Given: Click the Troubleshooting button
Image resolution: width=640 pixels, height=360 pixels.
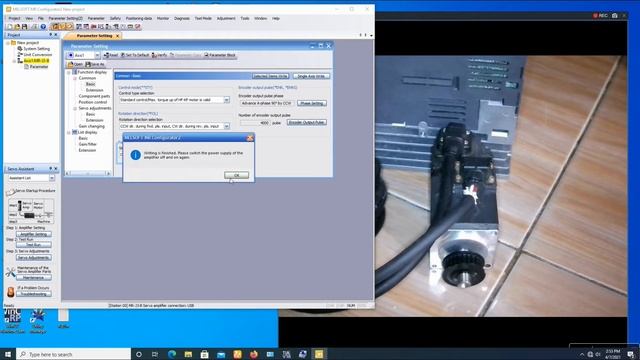Looking at the screenshot, I should coord(33,294).
